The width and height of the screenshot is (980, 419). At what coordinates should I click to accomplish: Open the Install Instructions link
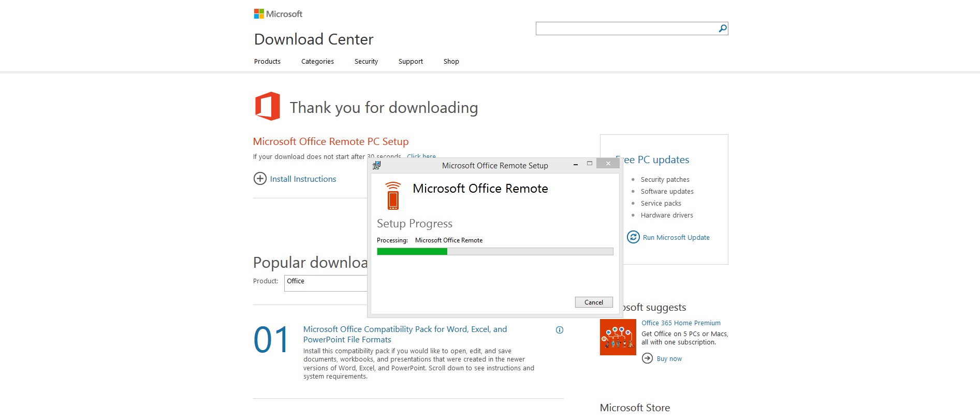click(x=303, y=179)
